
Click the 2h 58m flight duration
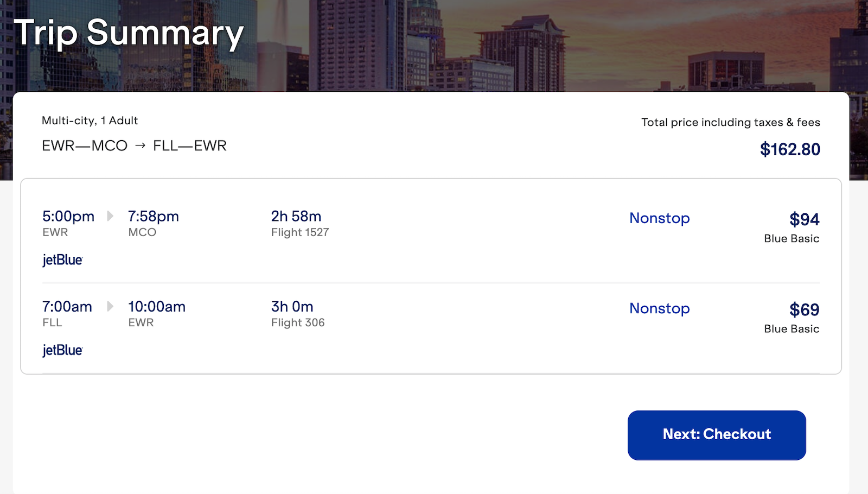(x=296, y=216)
